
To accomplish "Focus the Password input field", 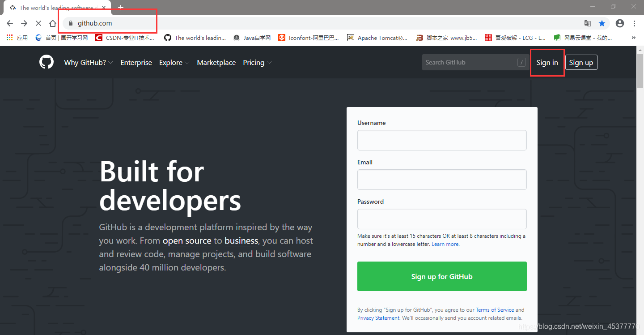I will pyautogui.click(x=442, y=219).
